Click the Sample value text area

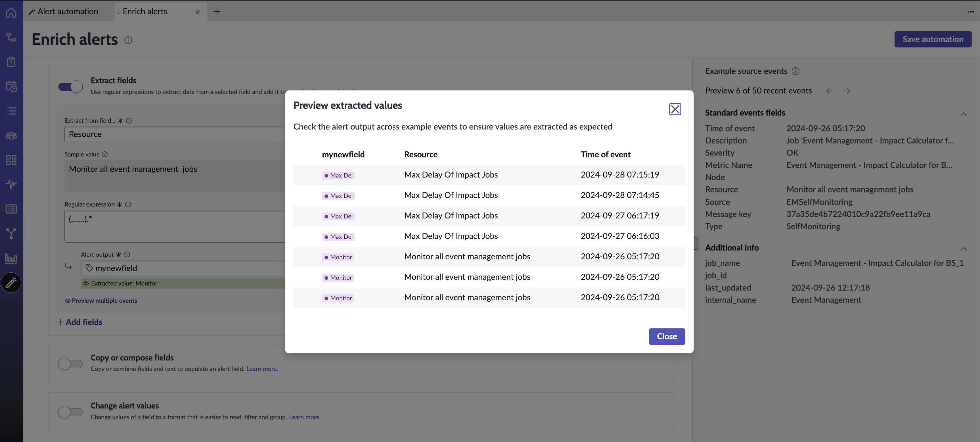pos(175,176)
